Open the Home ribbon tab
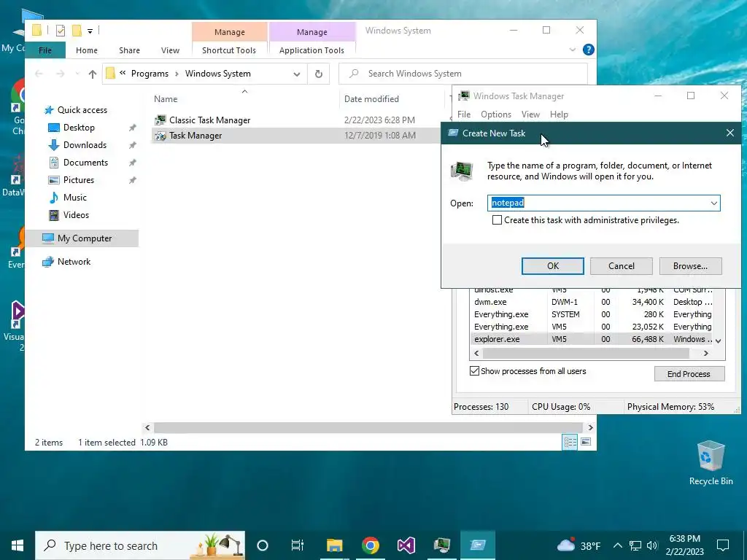The image size is (747, 560). click(87, 50)
